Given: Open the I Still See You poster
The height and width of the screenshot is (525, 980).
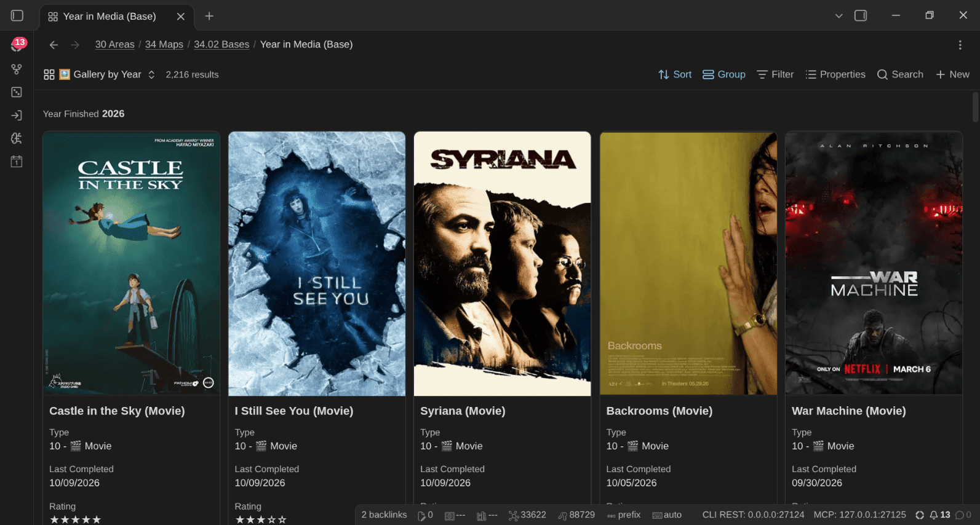Looking at the screenshot, I should click(317, 264).
